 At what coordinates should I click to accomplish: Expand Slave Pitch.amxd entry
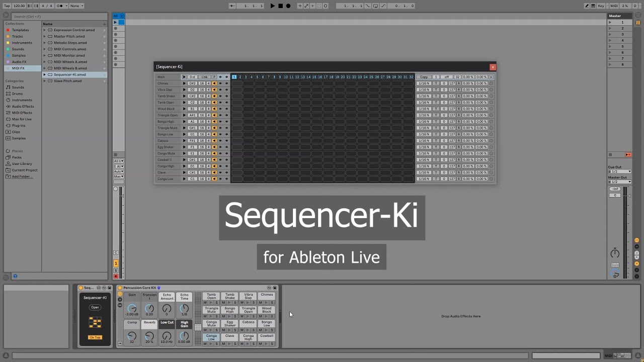[44, 81]
